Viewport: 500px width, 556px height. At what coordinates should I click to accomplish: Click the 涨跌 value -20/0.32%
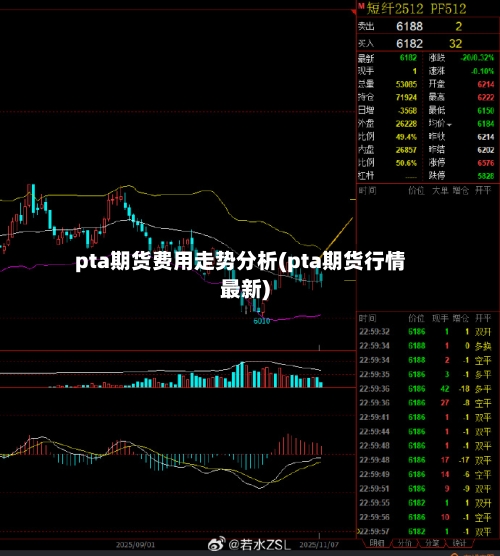click(x=477, y=57)
